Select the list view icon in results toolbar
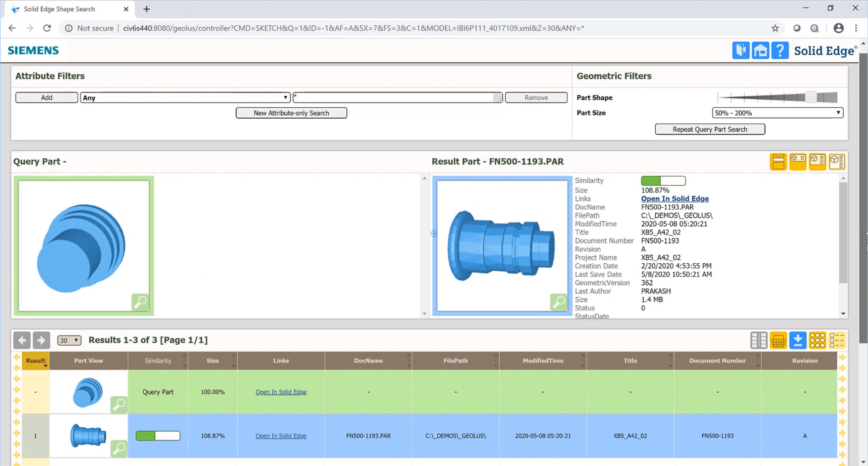Viewport: 868px width, 466px height. 838,340
